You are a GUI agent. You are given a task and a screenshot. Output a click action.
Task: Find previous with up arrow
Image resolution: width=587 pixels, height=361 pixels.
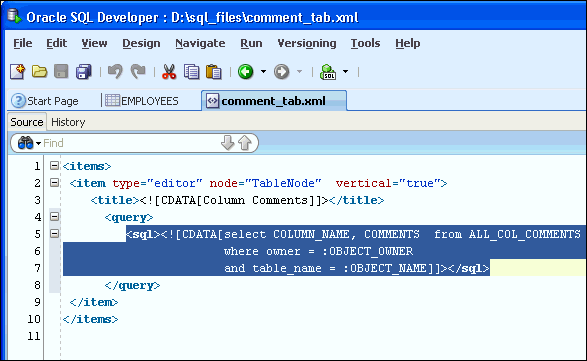pos(245,143)
